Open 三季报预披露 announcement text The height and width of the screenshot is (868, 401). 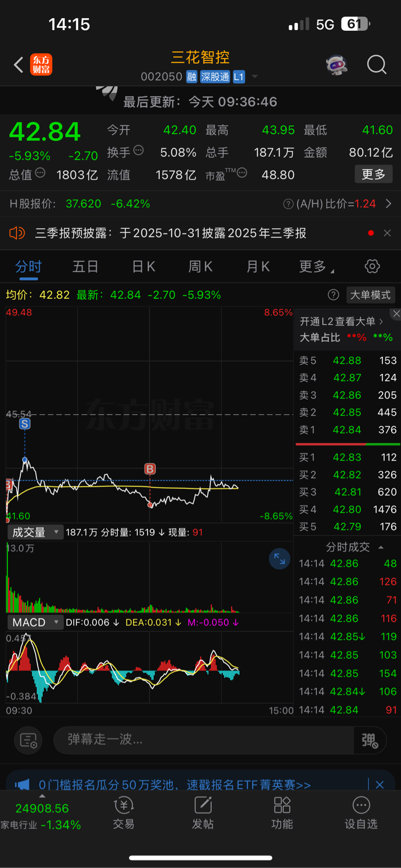tap(171, 233)
